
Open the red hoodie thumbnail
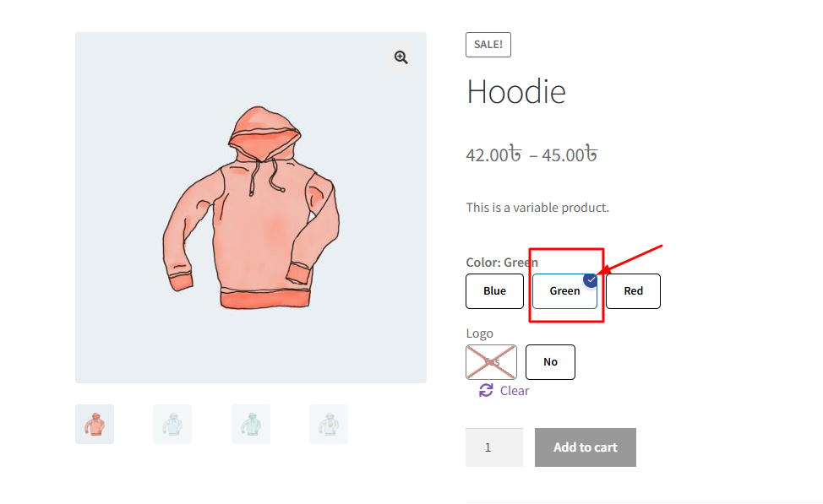(x=95, y=424)
